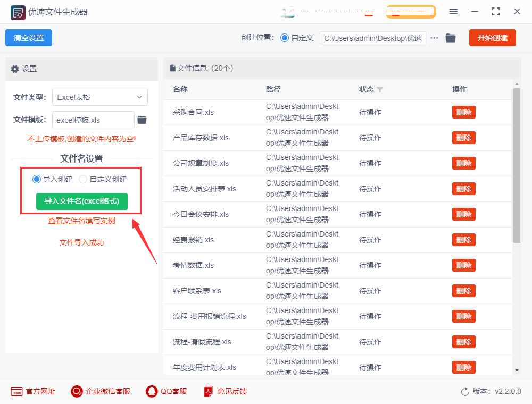
Task: Delete 年度费用计划表.xls row
Action: [x=463, y=367]
